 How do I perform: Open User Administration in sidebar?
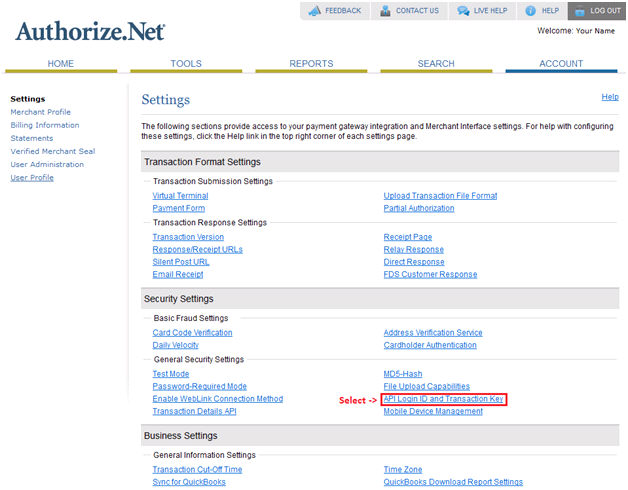tap(47, 164)
